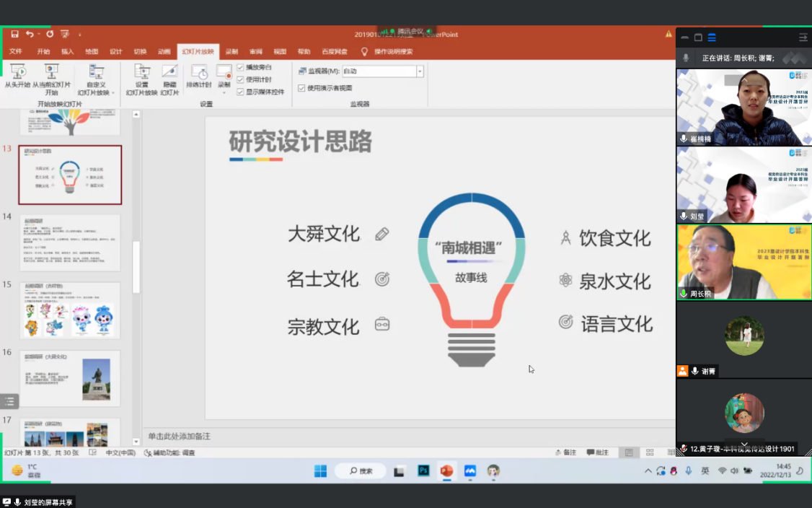
Task: Click the network icon in system tray
Action: (x=722, y=470)
